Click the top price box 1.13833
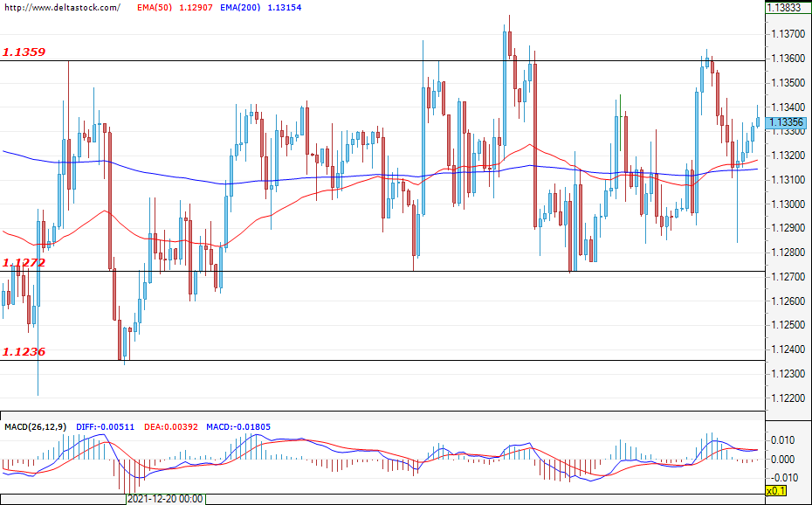The width and height of the screenshot is (812, 505). pyautogui.click(x=786, y=8)
